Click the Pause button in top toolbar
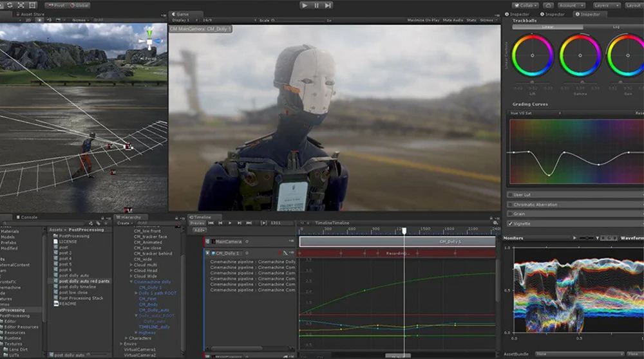This screenshot has height=359, width=644. tap(316, 5)
